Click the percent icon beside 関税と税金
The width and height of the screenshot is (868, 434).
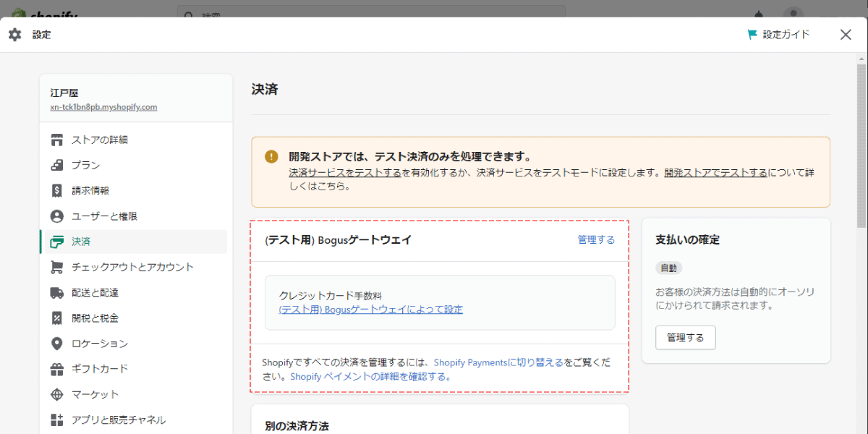(x=57, y=318)
